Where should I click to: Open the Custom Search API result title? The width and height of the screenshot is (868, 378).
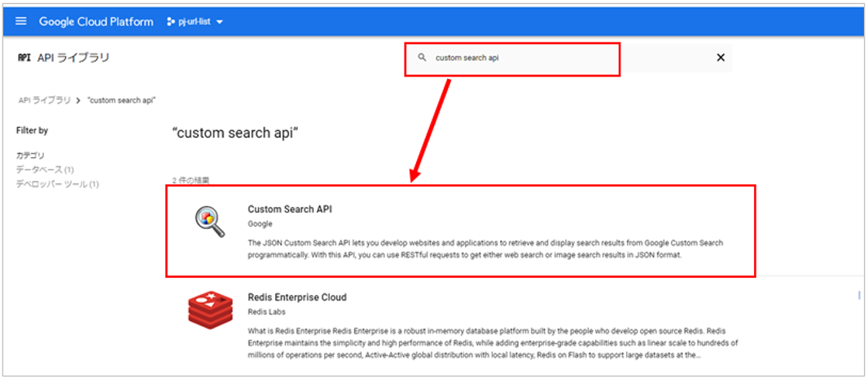[x=289, y=209]
